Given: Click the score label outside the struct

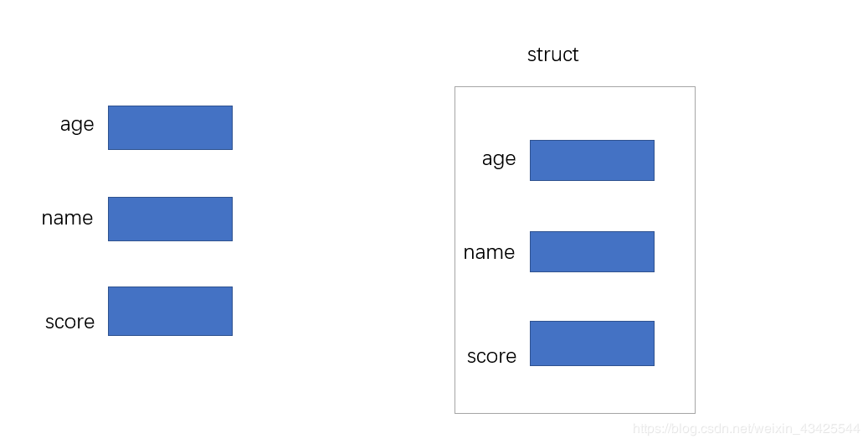Looking at the screenshot, I should [x=69, y=322].
